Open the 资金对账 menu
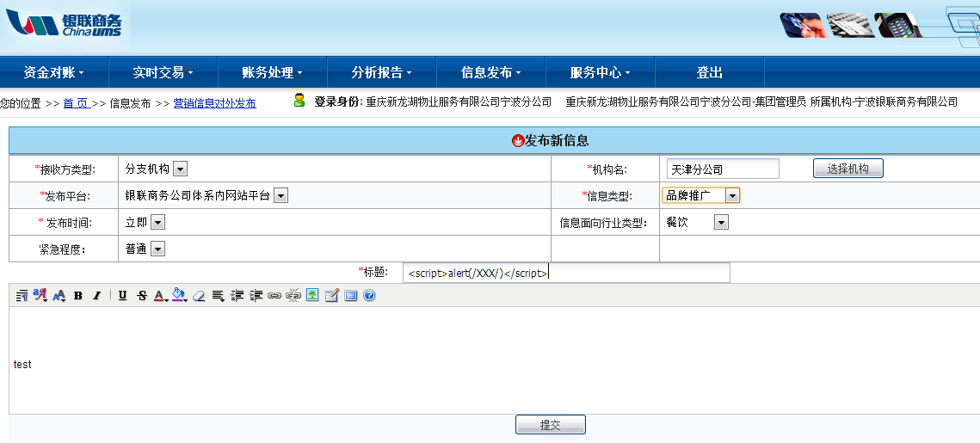 coord(53,72)
